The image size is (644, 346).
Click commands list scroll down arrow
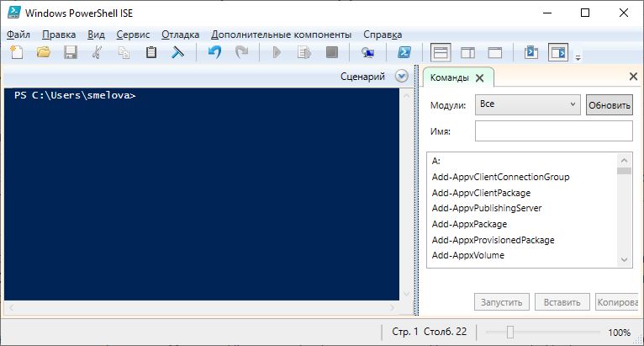pos(625,259)
